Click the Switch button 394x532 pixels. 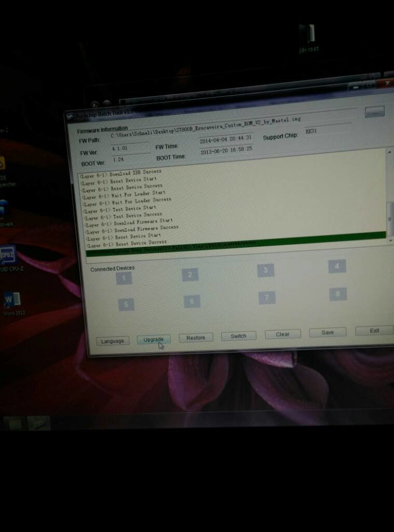point(238,336)
